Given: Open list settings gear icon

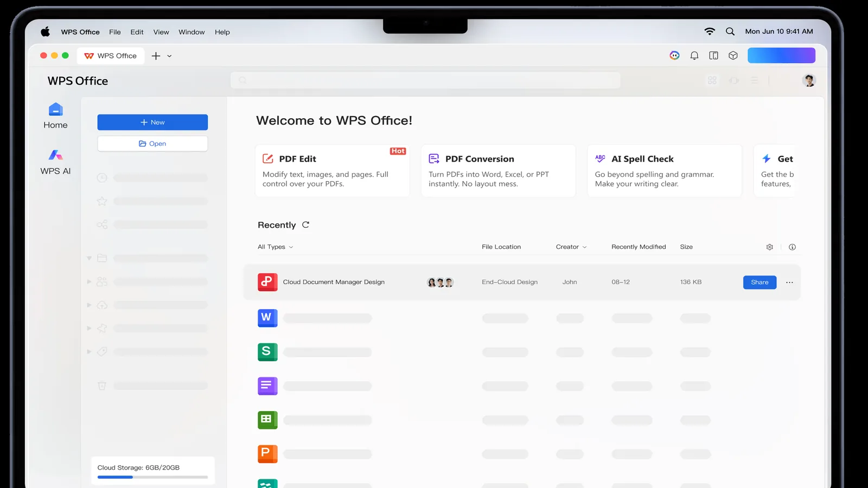Looking at the screenshot, I should (769, 247).
